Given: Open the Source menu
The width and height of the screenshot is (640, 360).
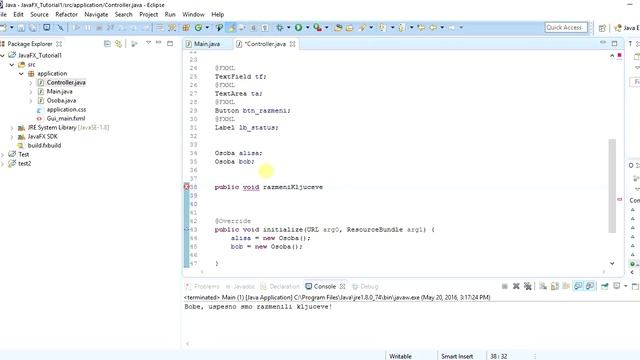Looking at the screenshot, I should (x=39, y=14).
